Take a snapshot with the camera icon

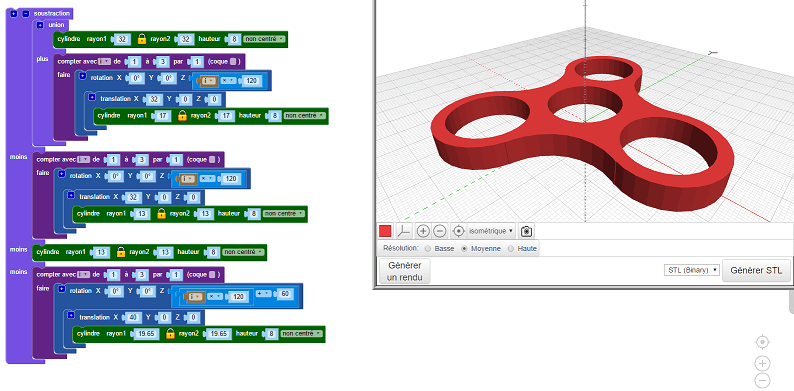tap(527, 231)
